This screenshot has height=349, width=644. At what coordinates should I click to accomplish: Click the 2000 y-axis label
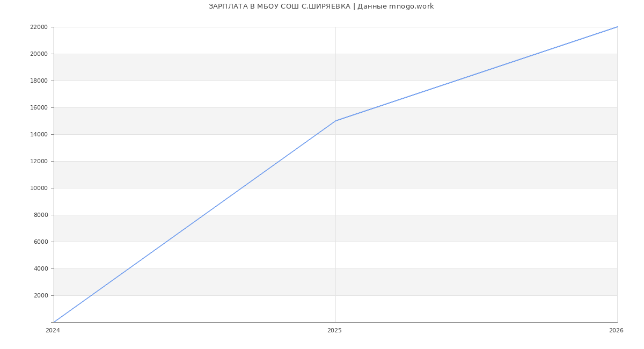click(40, 295)
